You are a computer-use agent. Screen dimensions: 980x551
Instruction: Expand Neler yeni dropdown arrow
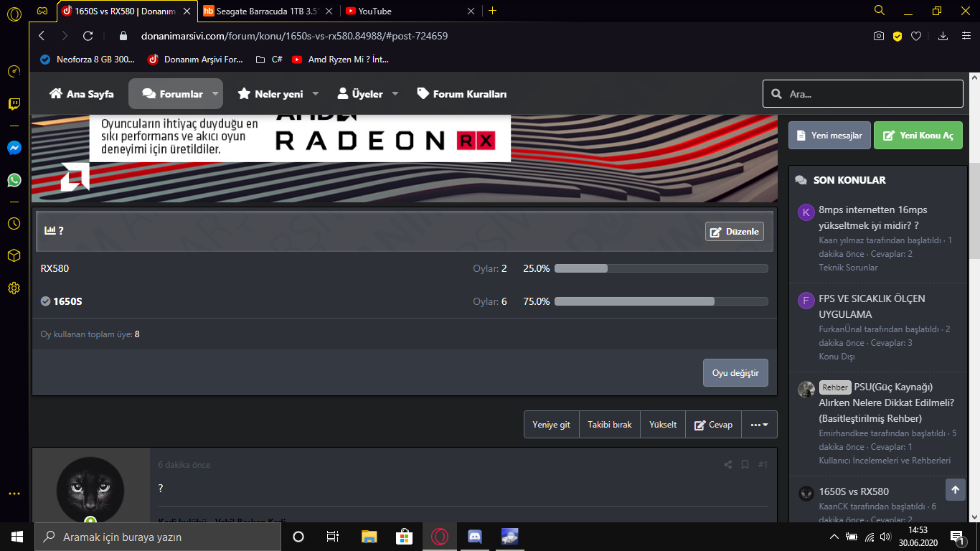tap(316, 94)
